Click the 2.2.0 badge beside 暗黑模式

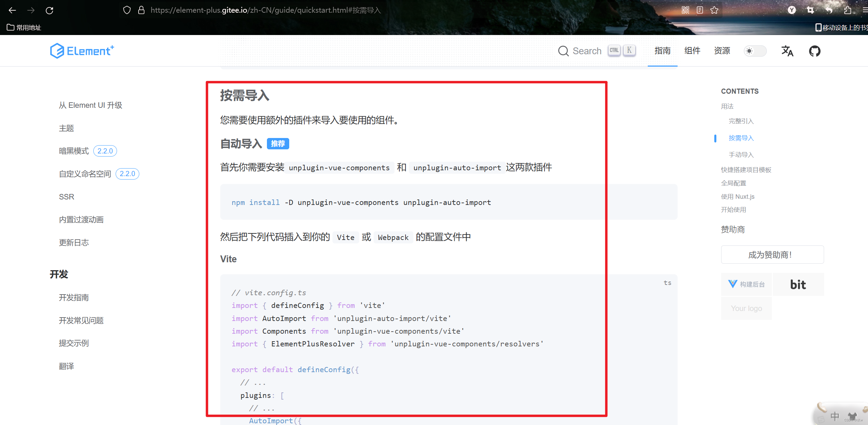[x=105, y=151]
